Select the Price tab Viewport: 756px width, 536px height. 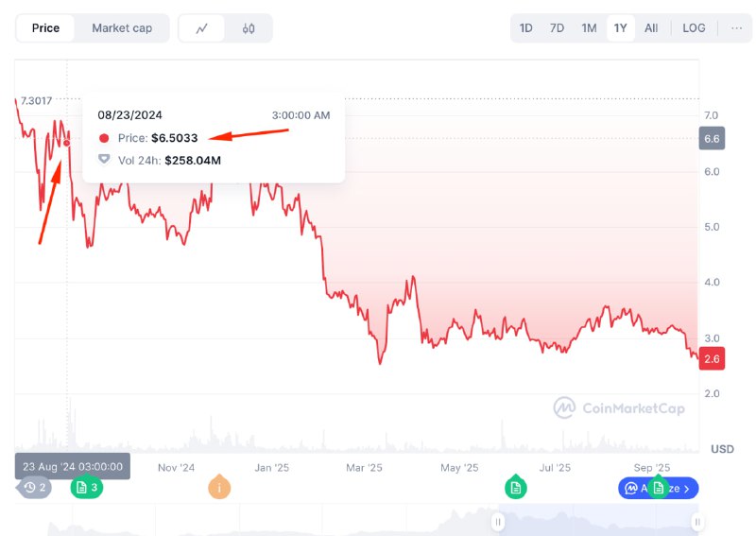click(45, 28)
